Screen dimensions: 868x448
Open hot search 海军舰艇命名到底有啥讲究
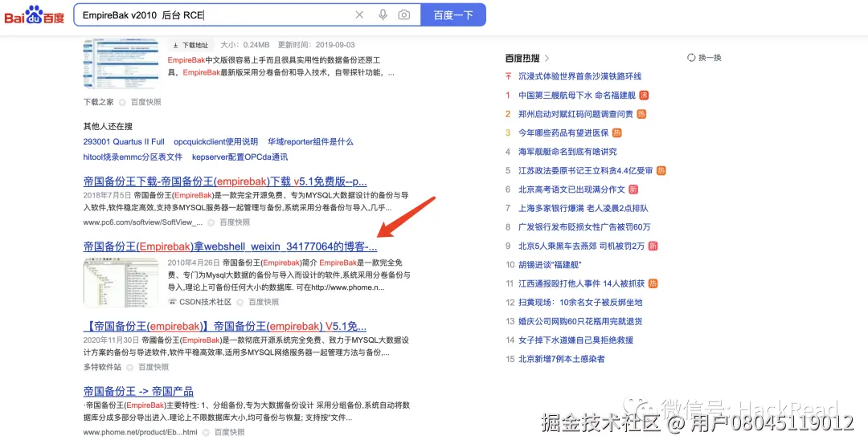coord(567,152)
